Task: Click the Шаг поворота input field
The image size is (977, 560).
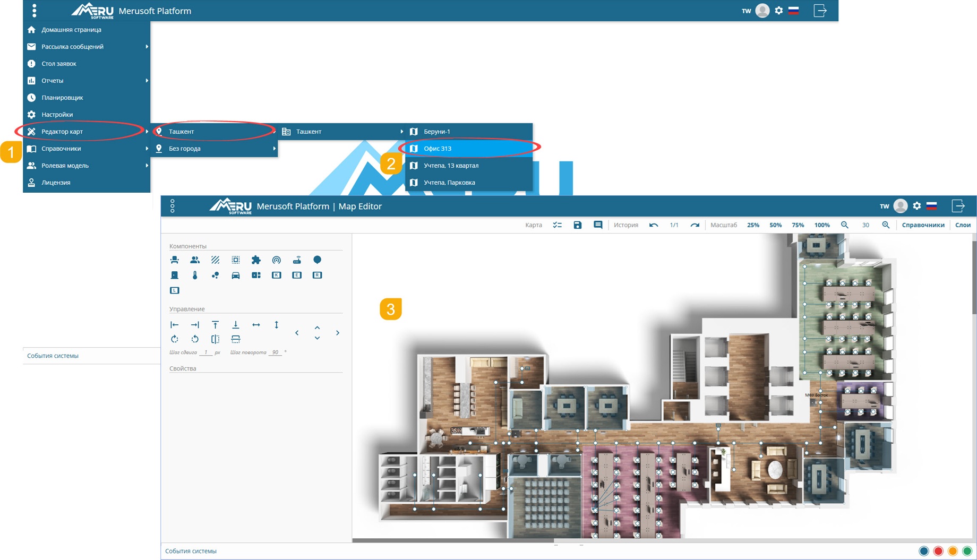Action: click(x=275, y=352)
